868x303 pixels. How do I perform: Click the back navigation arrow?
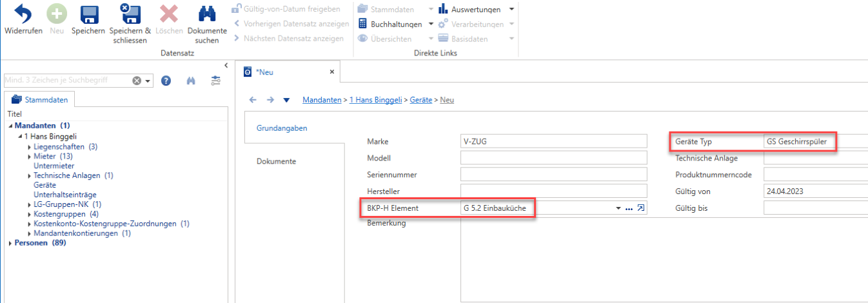[x=253, y=100]
